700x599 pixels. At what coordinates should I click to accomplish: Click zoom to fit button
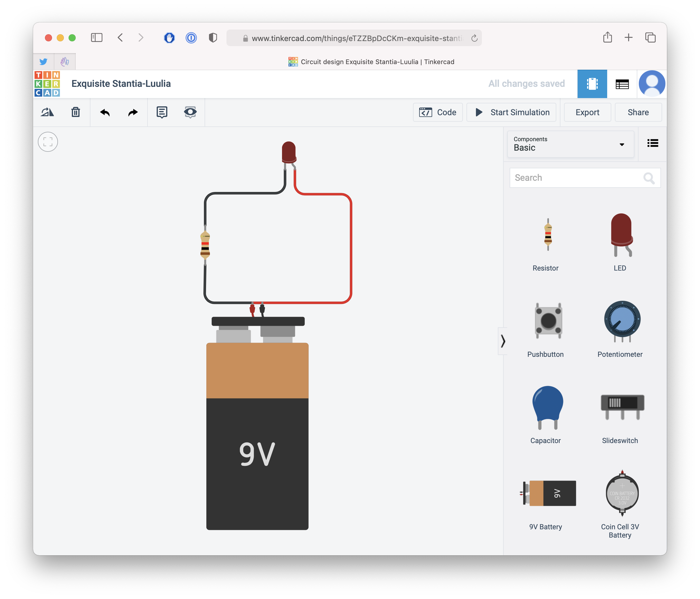coord(48,142)
